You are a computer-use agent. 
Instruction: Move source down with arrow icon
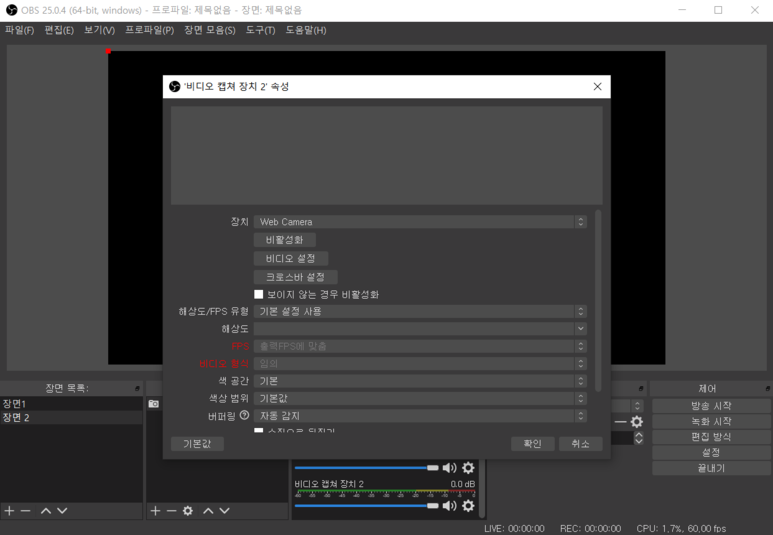(224, 511)
